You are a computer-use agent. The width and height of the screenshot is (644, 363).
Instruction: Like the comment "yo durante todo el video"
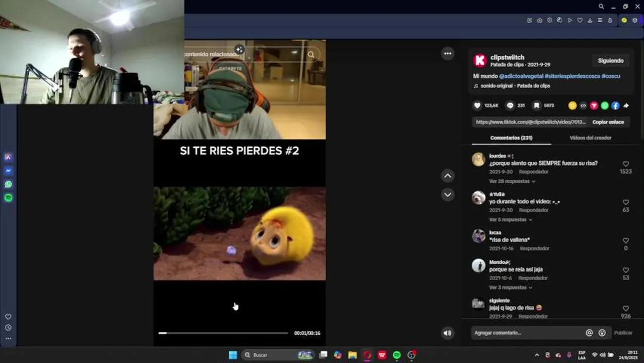click(x=626, y=202)
